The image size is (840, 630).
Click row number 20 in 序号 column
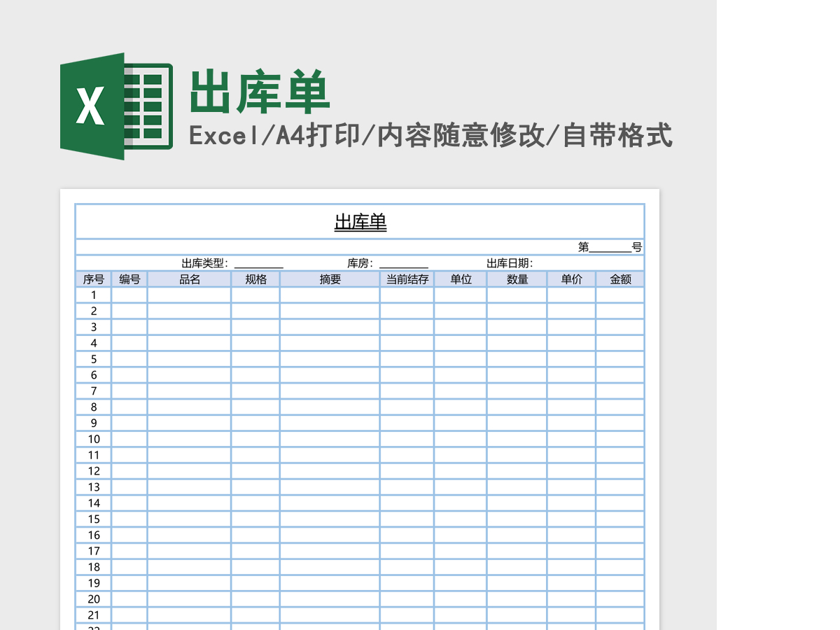coord(94,599)
